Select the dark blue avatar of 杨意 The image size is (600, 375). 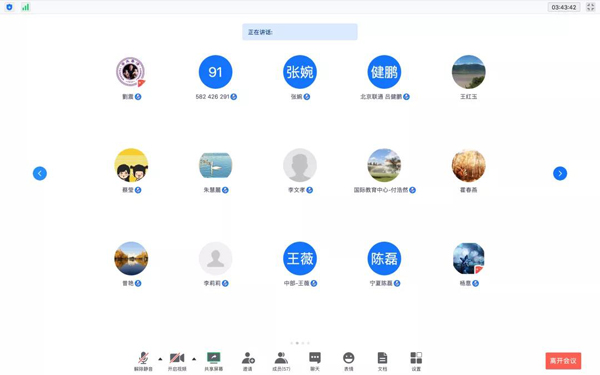pyautogui.click(x=469, y=259)
